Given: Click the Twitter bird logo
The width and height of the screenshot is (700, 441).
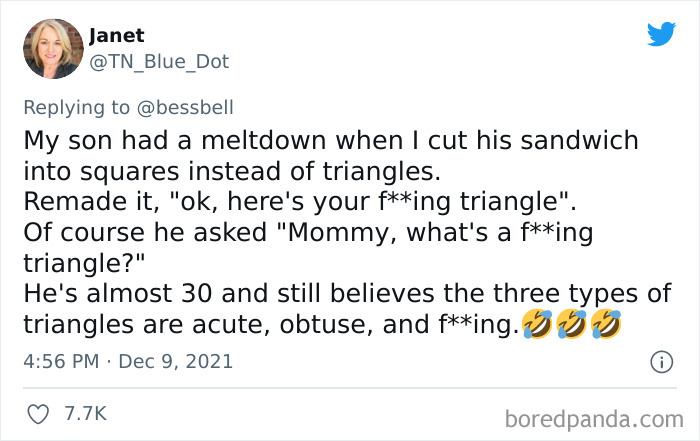Looking at the screenshot, I should 661,35.
